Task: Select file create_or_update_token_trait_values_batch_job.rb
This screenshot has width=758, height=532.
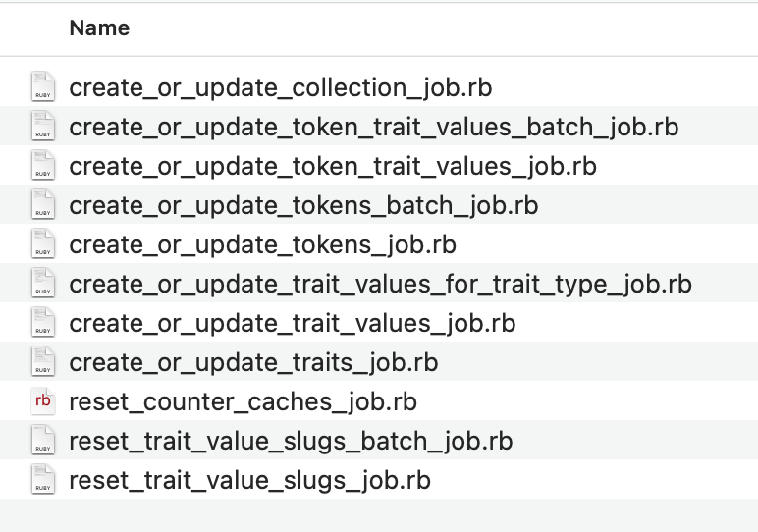Action: pos(373,127)
